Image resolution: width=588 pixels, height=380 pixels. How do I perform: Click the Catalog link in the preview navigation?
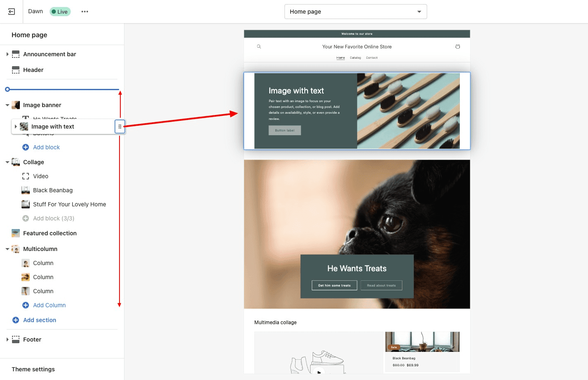(x=355, y=57)
